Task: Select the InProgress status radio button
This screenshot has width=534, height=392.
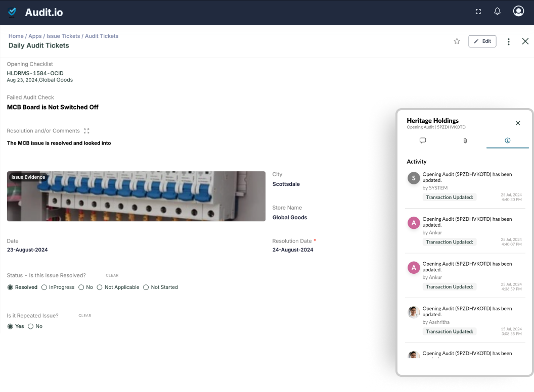Action: (x=44, y=287)
